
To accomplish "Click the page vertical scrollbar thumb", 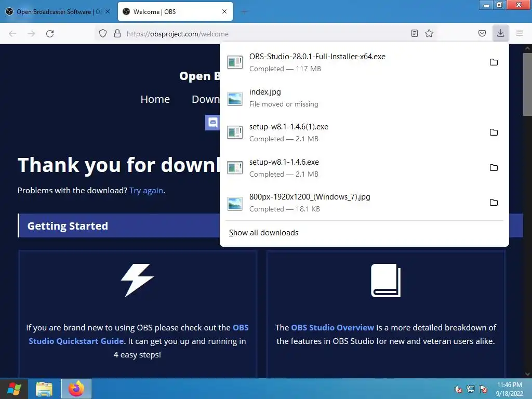I will pos(527,85).
